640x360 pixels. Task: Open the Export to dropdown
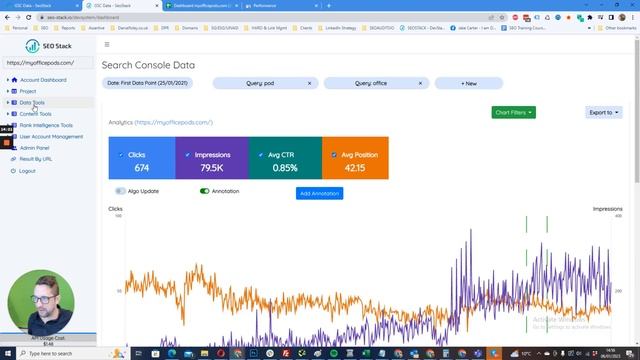[604, 113]
